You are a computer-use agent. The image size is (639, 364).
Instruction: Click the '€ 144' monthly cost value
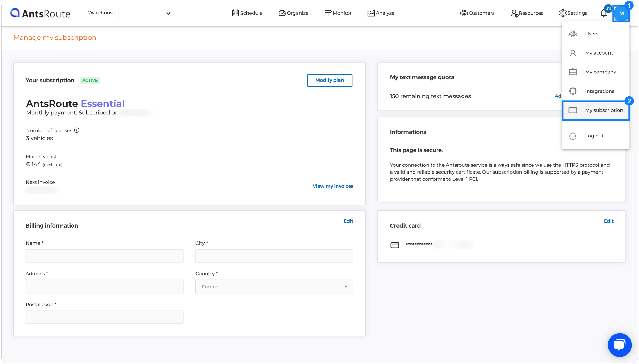33,164
